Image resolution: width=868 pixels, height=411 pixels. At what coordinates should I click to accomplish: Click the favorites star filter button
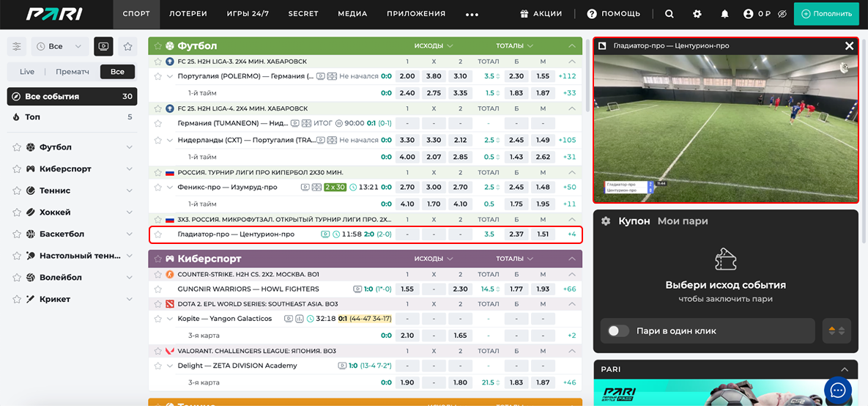(127, 46)
